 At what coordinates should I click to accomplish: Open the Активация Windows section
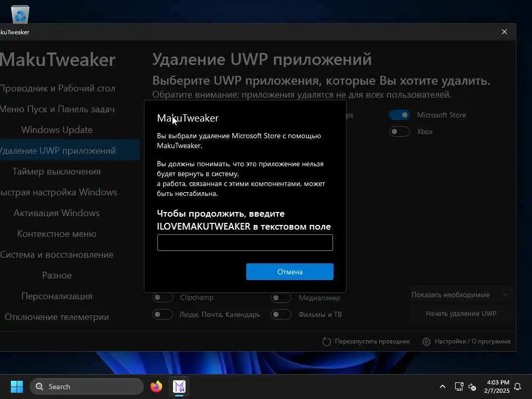point(57,212)
